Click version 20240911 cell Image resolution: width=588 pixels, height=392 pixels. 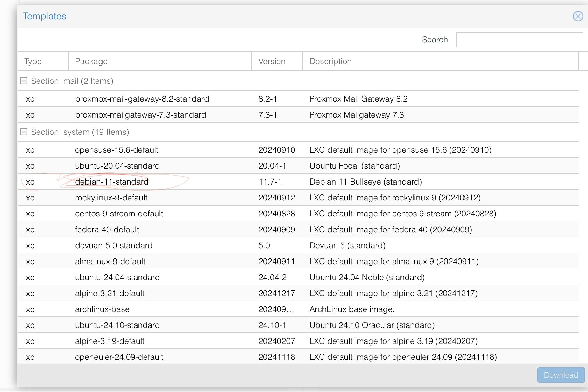[277, 261]
